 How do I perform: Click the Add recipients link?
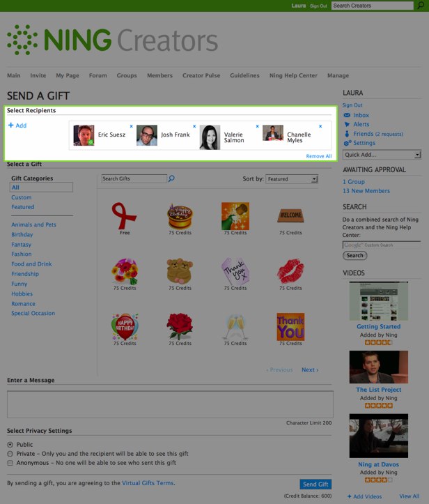point(17,125)
